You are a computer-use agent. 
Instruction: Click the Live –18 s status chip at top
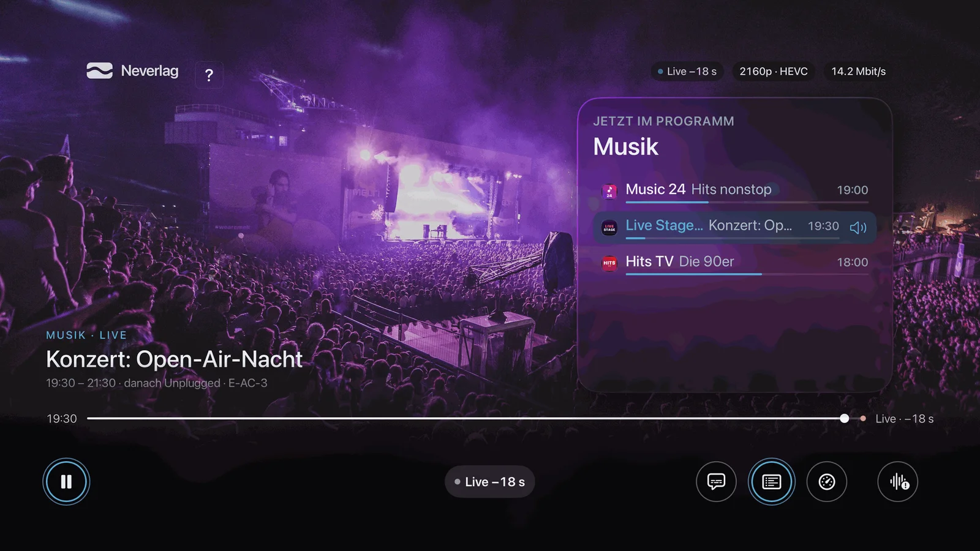click(687, 72)
